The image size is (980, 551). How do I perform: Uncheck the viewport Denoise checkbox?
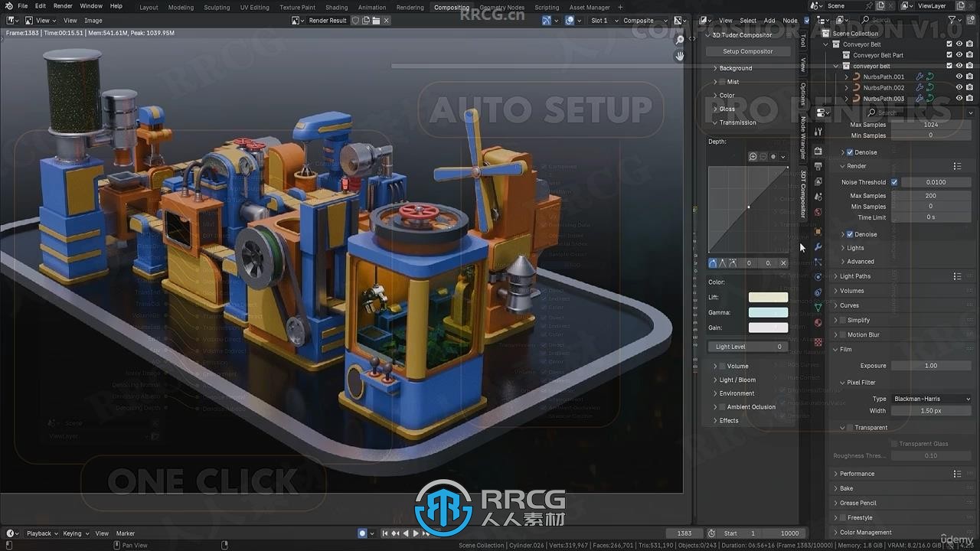click(850, 152)
